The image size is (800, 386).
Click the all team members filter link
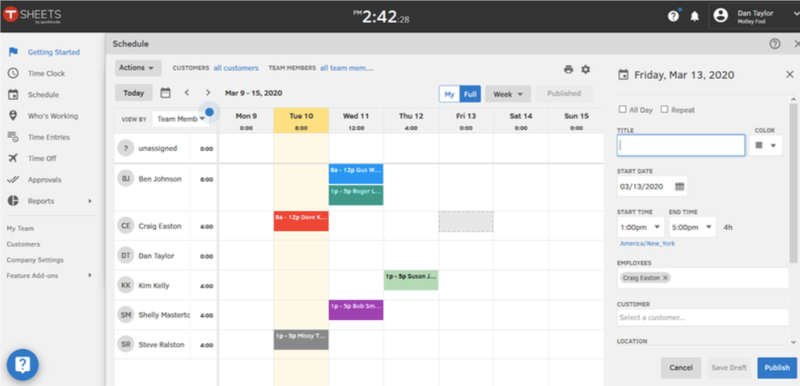coord(346,68)
